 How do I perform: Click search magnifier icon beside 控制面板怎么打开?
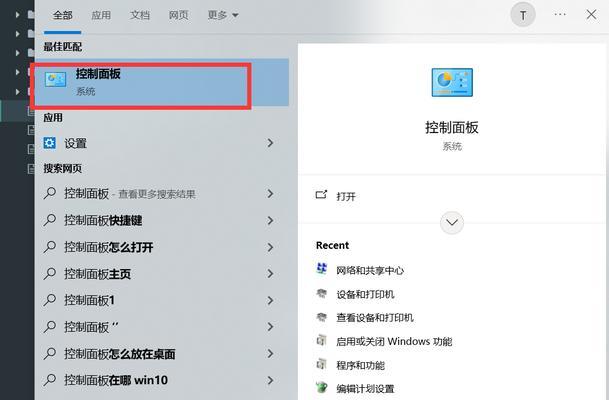50,247
